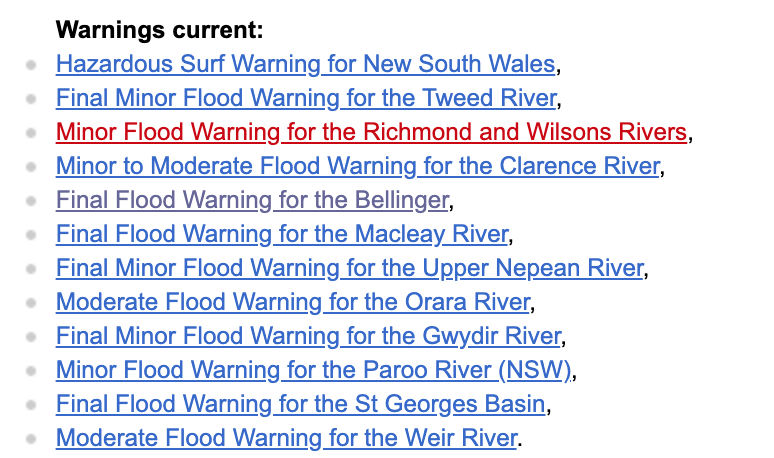Viewport: 774px width, 458px height.
Task: Open Final Flood Warning for St Georges Basin
Action: [x=301, y=405]
